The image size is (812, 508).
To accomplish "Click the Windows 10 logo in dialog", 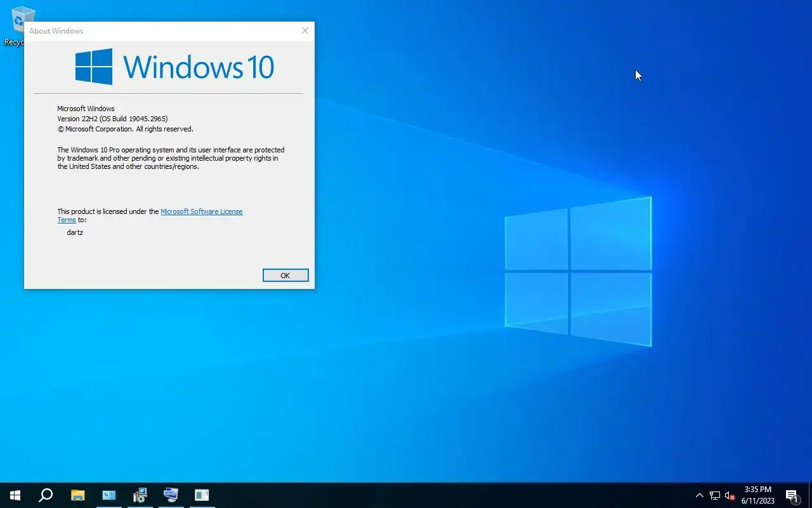I will point(174,67).
